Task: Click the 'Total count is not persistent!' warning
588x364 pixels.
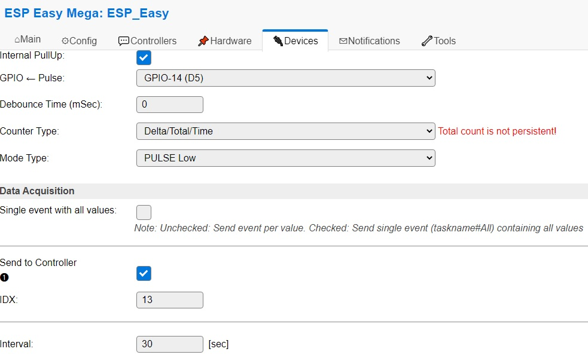Action: coord(497,131)
